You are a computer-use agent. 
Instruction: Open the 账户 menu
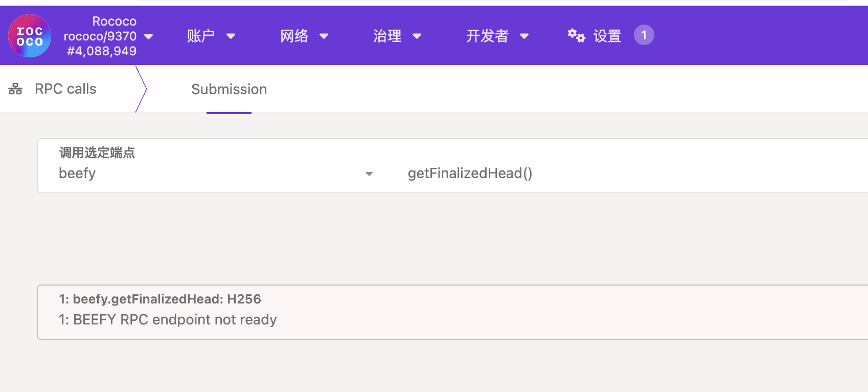201,35
